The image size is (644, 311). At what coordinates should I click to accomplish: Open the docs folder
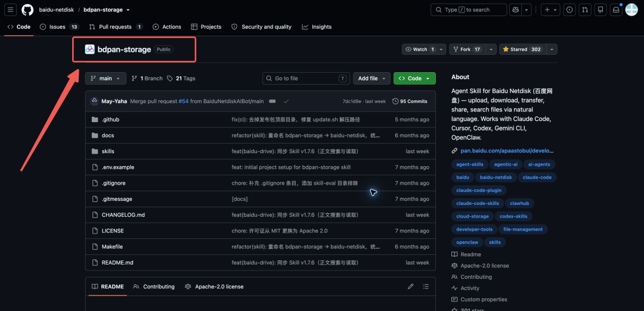pyautogui.click(x=108, y=135)
